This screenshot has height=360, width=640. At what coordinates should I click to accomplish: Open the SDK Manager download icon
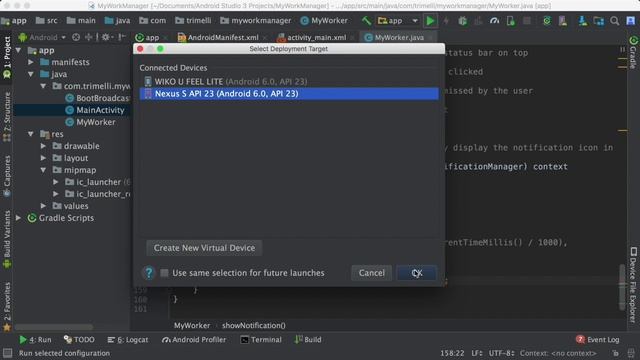coord(582,21)
